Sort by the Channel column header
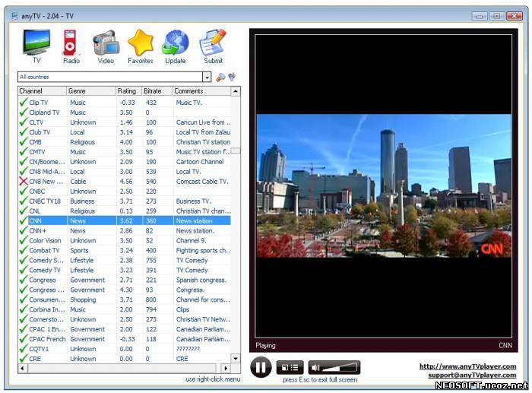 point(42,91)
